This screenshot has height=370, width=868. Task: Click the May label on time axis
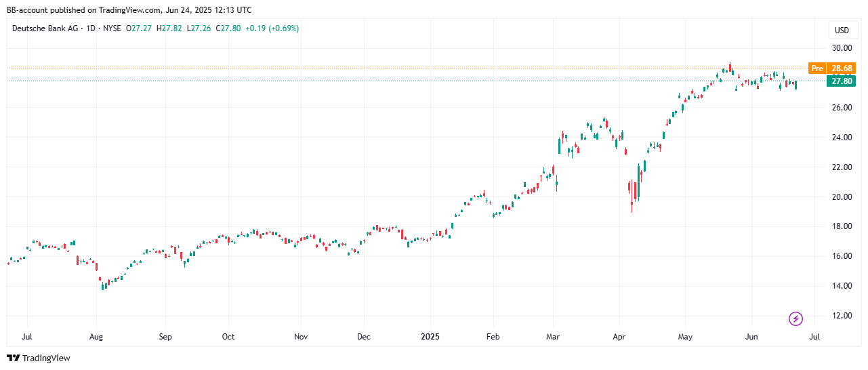click(685, 337)
